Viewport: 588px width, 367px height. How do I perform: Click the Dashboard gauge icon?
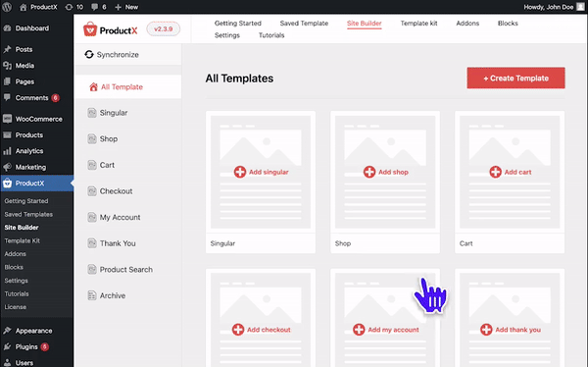tap(7, 28)
